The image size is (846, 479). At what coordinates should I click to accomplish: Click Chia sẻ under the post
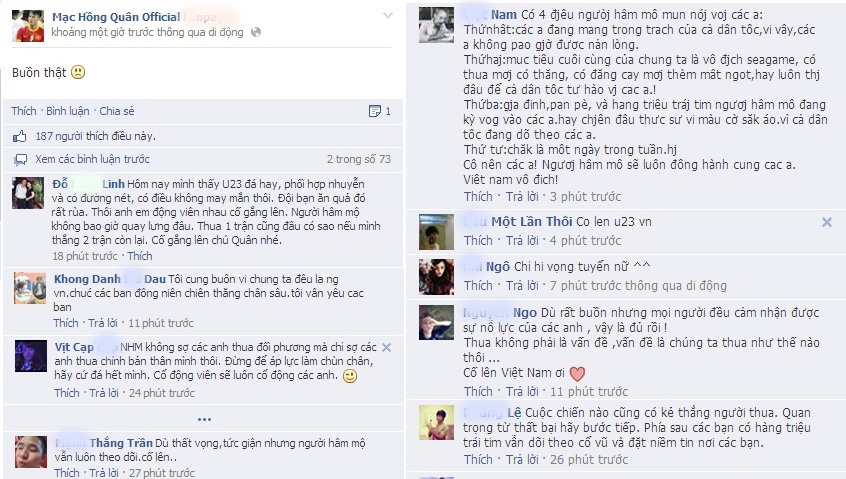(117, 111)
